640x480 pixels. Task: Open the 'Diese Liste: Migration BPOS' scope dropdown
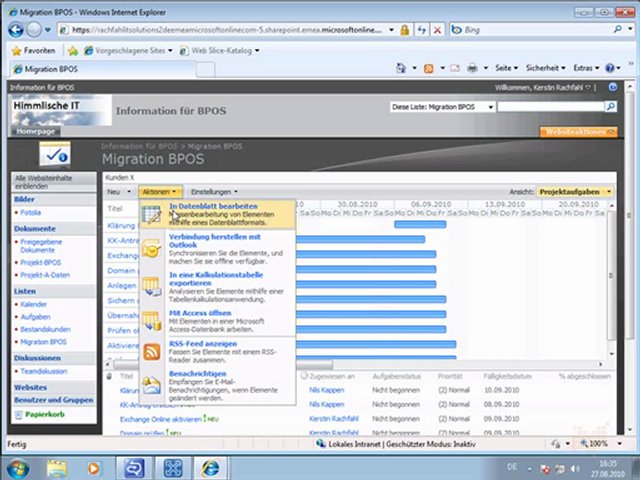440,106
